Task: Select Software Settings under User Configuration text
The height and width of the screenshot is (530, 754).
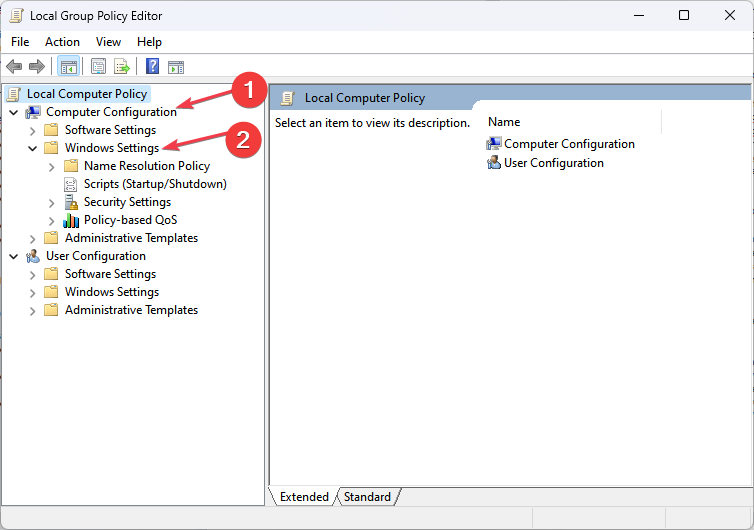Action: 111,274
